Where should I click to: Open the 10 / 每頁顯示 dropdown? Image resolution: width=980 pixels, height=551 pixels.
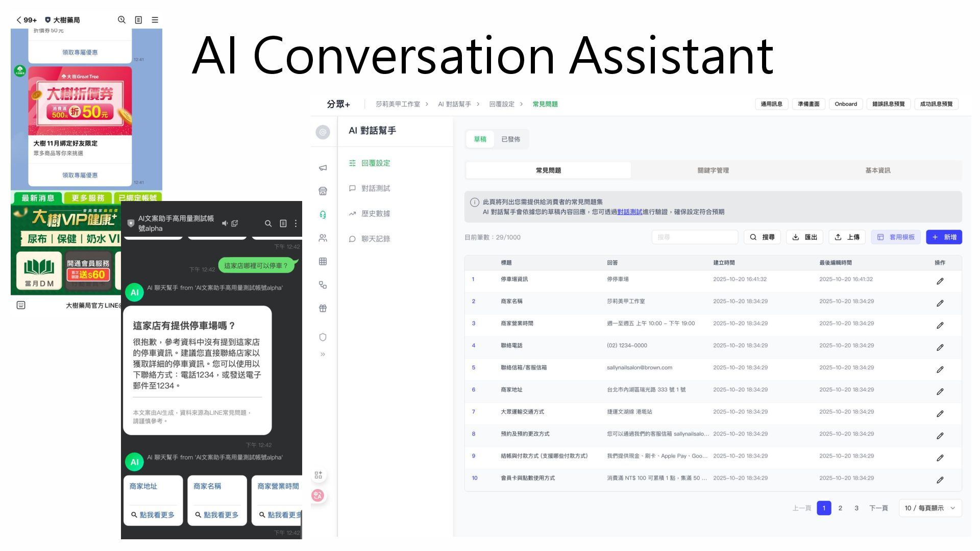pos(930,508)
